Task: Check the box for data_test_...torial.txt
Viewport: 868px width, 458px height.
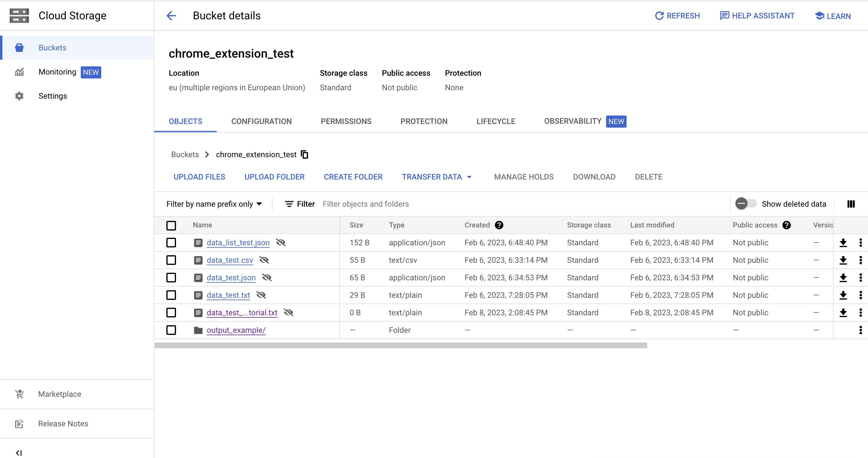Action: click(x=171, y=313)
